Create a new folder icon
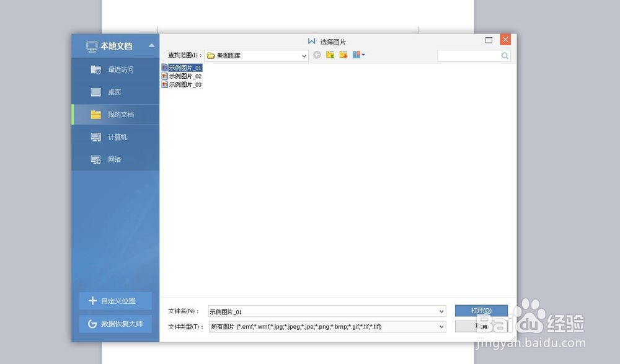 343,55
